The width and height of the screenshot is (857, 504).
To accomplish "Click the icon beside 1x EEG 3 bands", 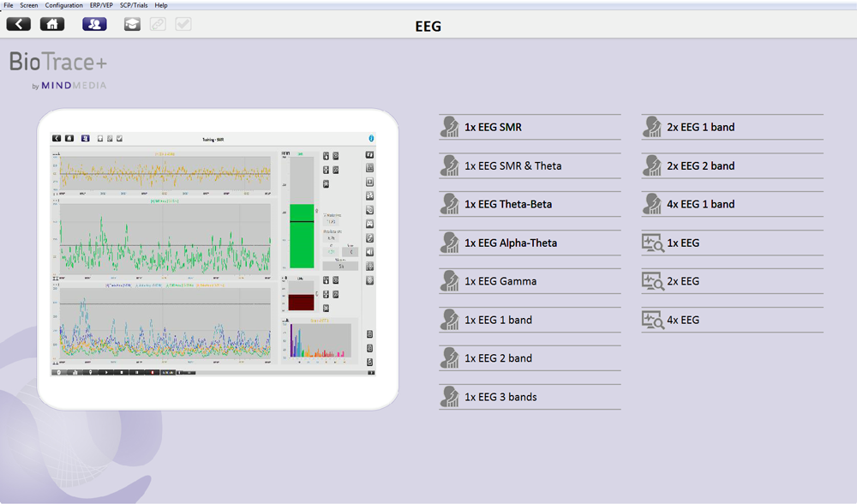I will coord(450,397).
